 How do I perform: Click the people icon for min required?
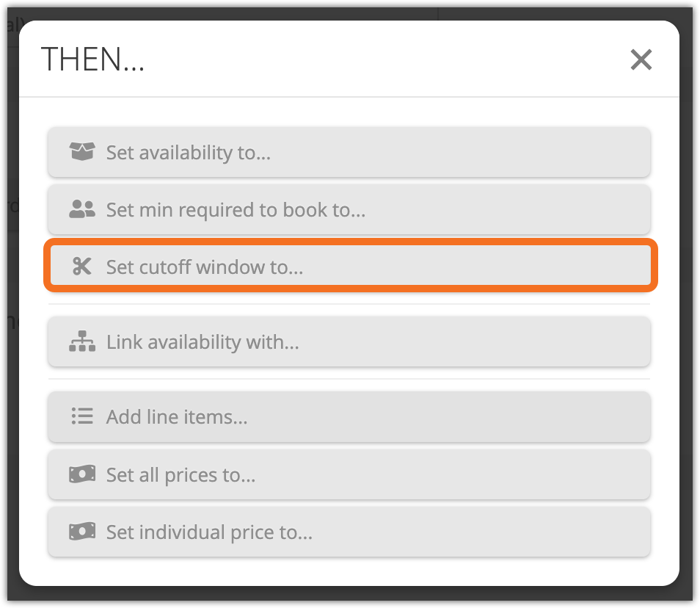click(82, 209)
